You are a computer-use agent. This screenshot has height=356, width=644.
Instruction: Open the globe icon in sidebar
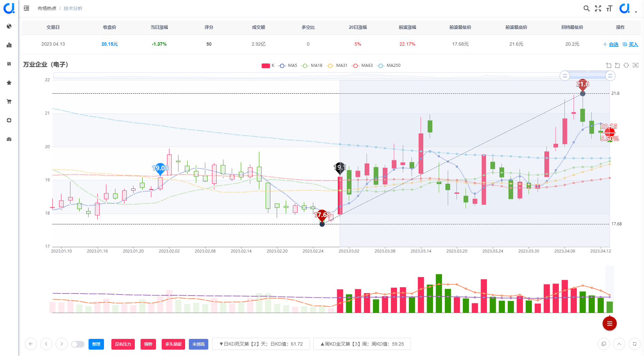pyautogui.click(x=9, y=26)
